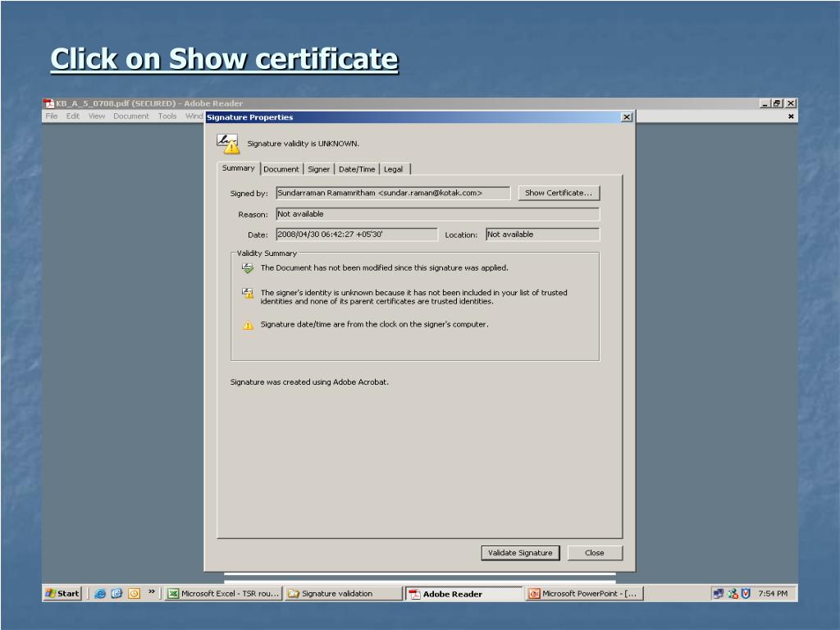Switch to Microsoft PowerPoint taskbar item
This screenshot has height=630, width=840.
pyautogui.click(x=584, y=594)
